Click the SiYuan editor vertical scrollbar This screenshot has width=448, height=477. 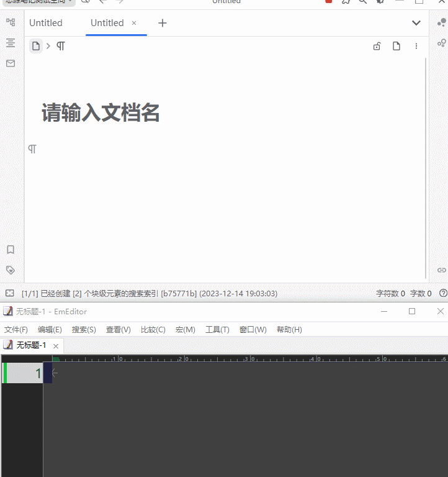tap(426, 168)
